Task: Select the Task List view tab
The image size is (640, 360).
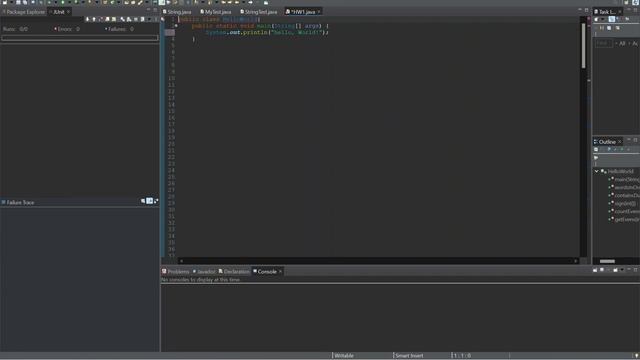Action: point(606,12)
